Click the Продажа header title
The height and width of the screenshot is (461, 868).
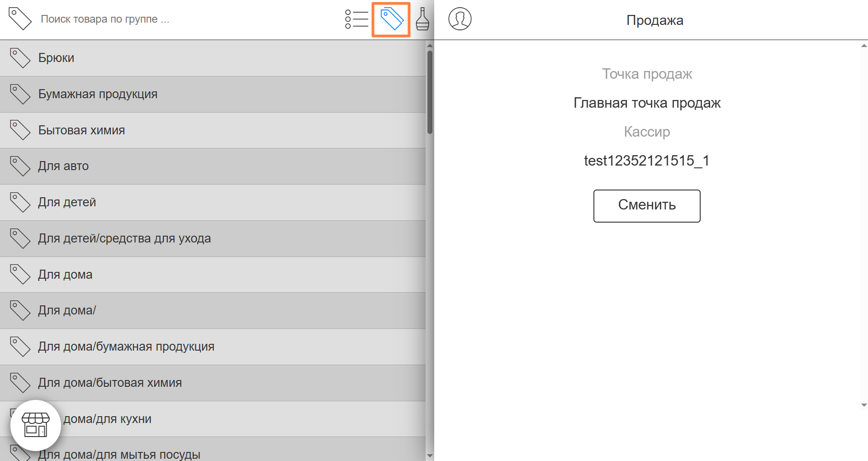coord(655,20)
